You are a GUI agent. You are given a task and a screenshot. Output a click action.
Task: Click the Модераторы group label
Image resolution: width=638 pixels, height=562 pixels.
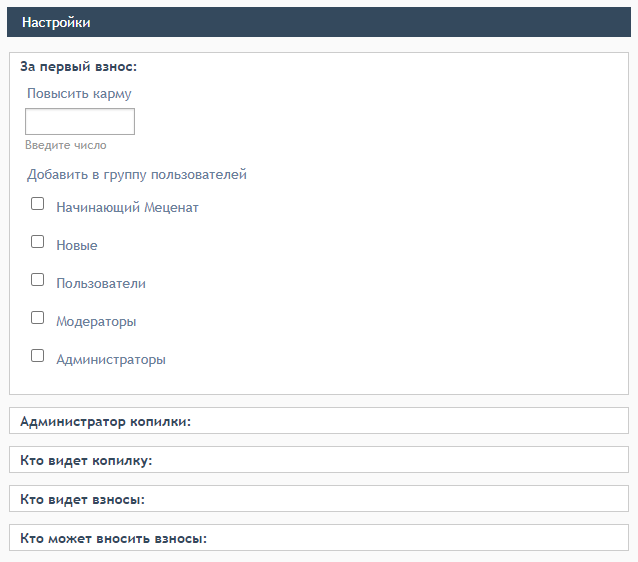click(x=96, y=321)
